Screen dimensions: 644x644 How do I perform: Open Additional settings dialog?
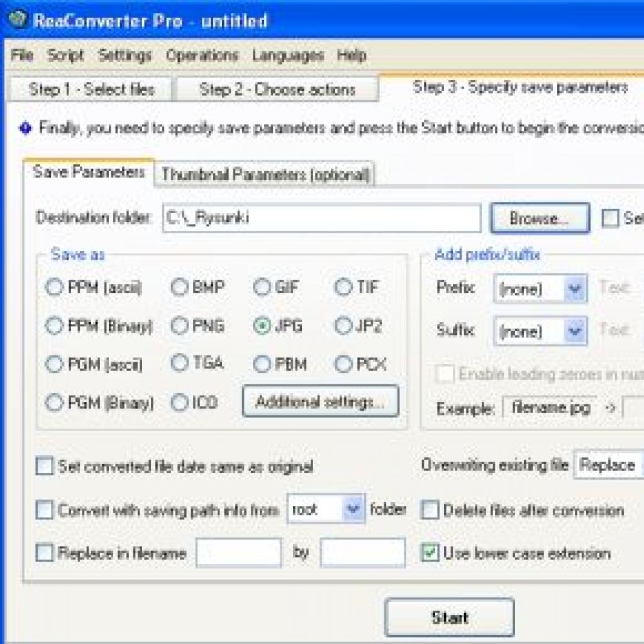coord(320,401)
